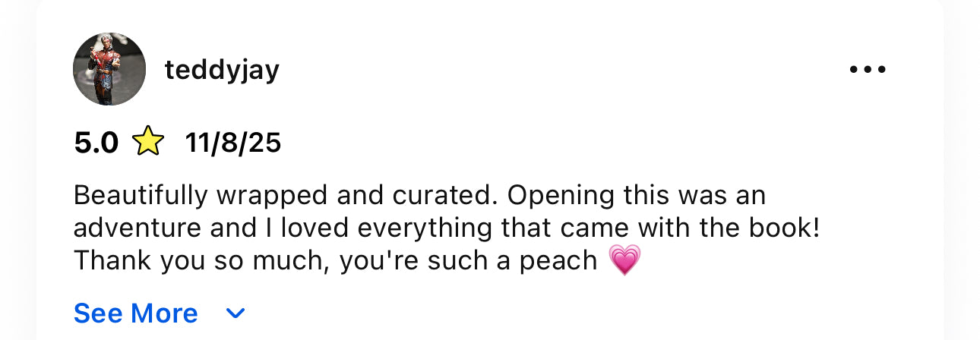Open teddyjay's profile avatar picture

coord(109,69)
